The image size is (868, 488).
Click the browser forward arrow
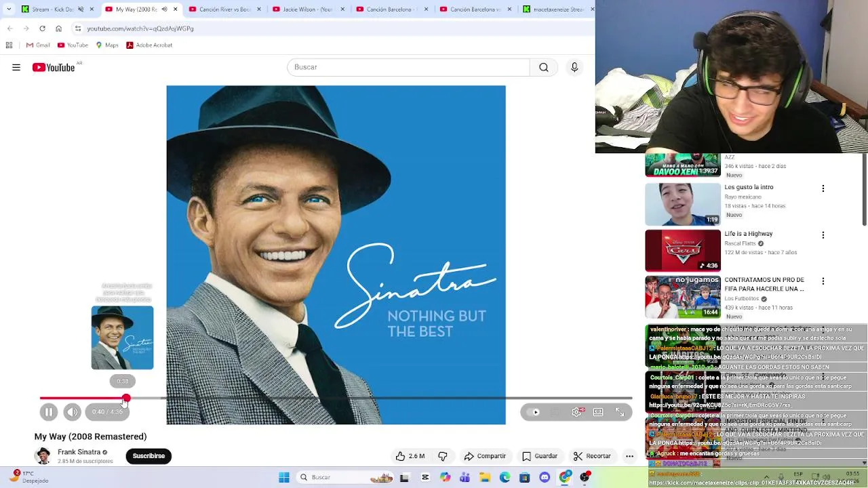26,28
